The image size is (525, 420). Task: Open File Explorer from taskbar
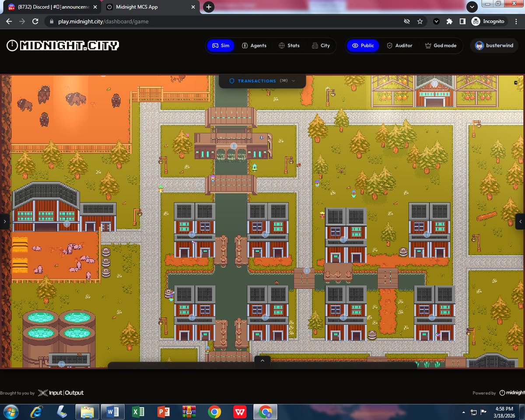[x=87, y=412]
